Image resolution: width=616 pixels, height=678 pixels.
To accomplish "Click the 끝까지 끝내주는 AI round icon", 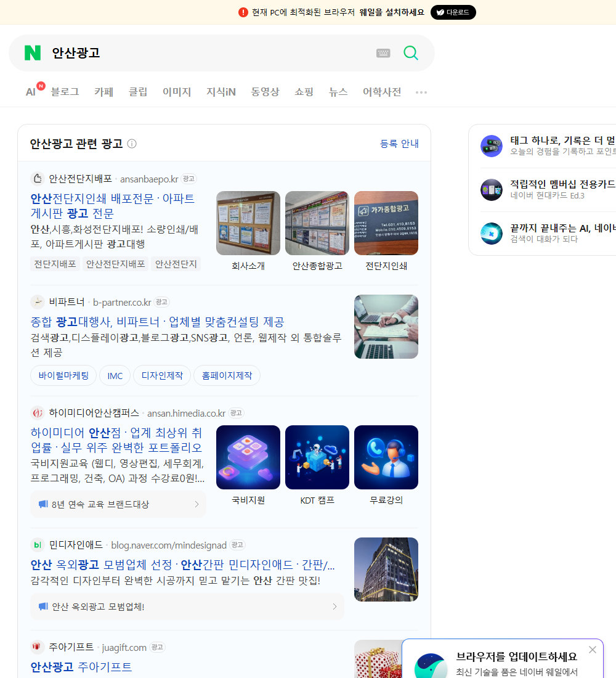I will point(492,234).
